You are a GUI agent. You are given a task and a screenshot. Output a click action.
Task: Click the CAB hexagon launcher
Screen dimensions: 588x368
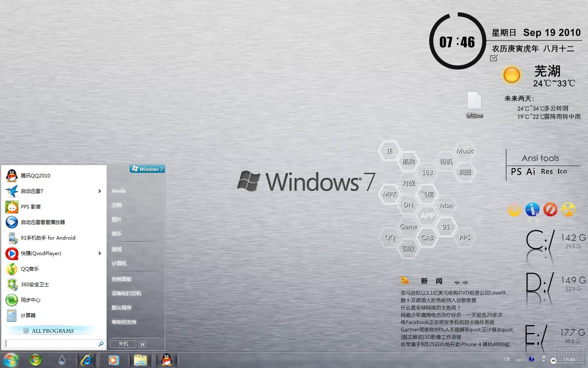[427, 238]
